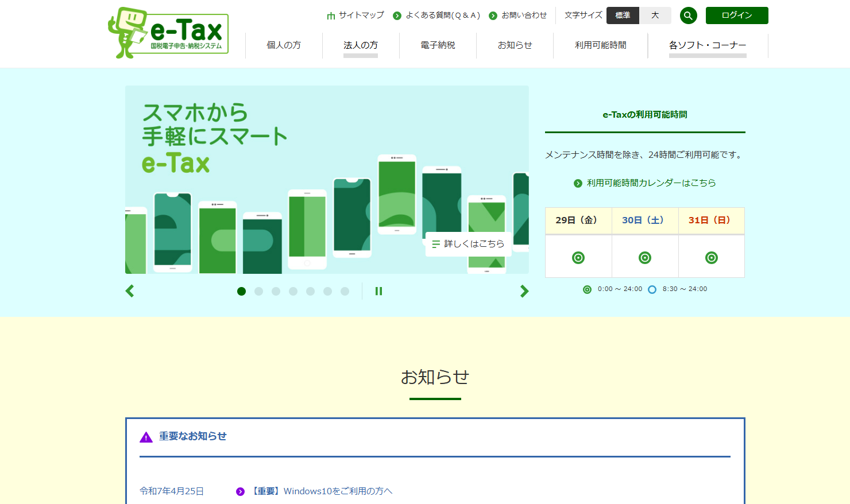Click the 重要なお知らせ heading text
Image resolution: width=850 pixels, height=504 pixels.
[192, 436]
